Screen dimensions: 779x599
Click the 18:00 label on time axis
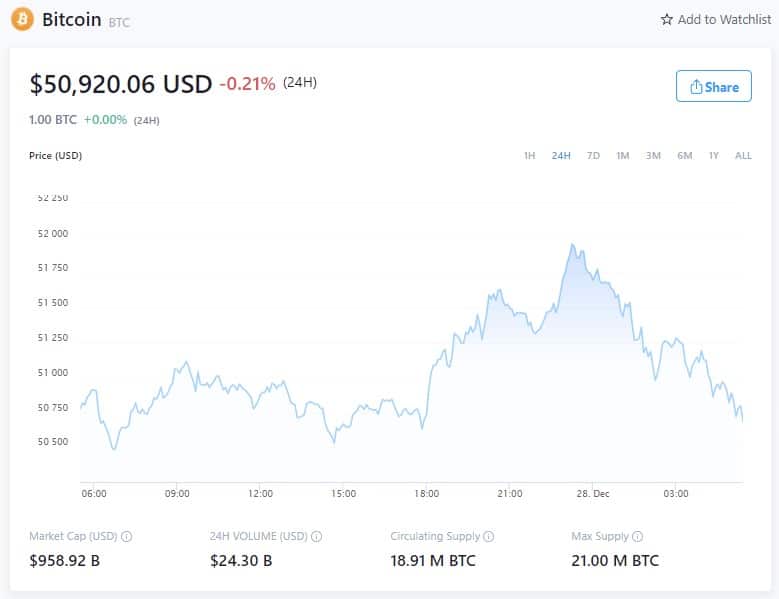coord(427,494)
